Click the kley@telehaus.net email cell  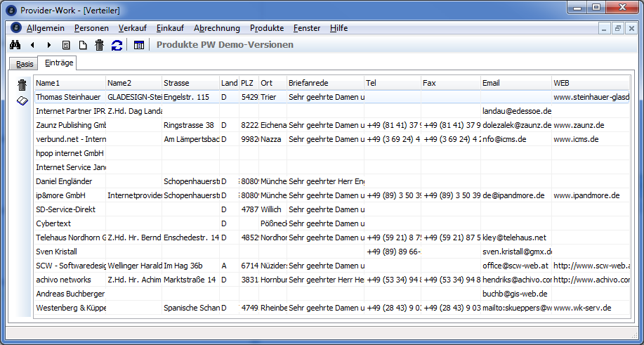tap(516, 237)
